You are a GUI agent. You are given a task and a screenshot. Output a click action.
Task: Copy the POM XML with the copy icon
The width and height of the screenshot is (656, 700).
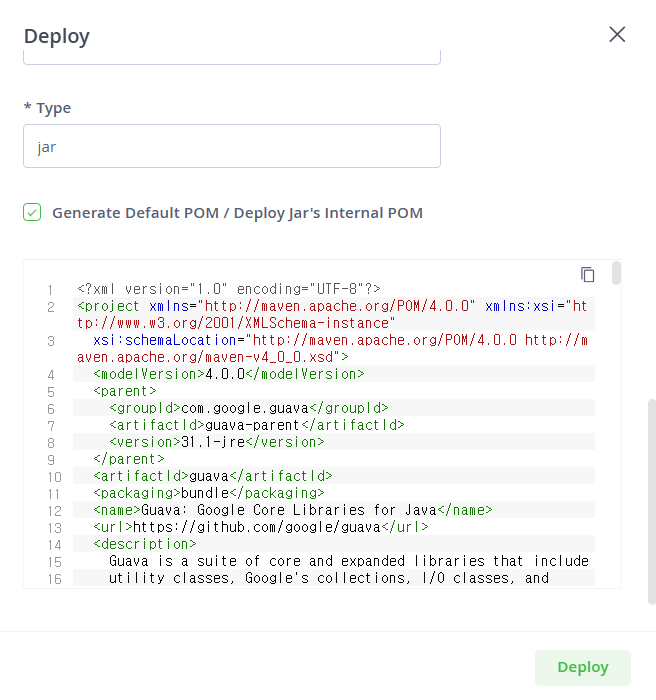[587, 274]
